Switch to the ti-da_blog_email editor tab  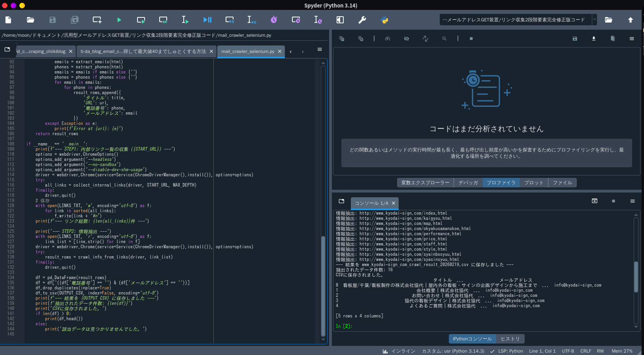[143, 51]
